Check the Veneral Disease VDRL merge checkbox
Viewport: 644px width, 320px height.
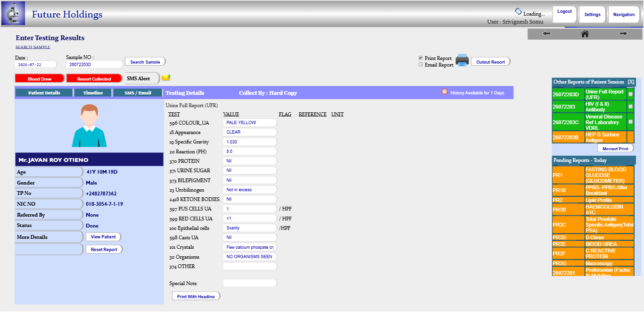[631, 122]
